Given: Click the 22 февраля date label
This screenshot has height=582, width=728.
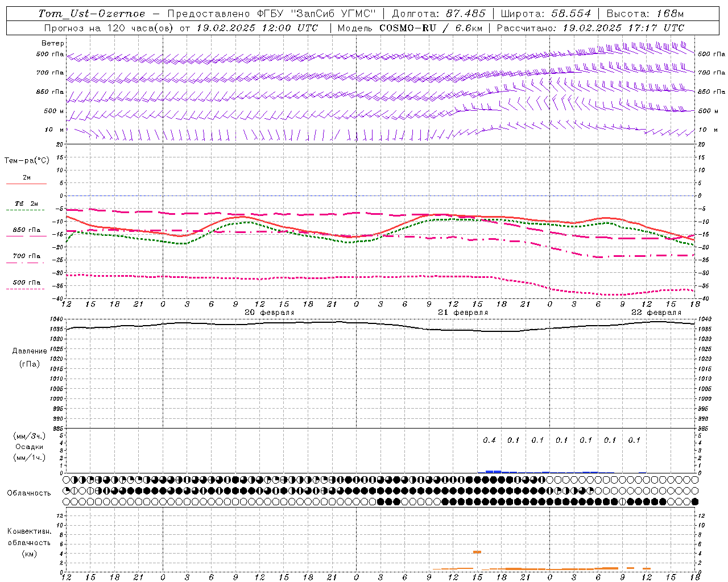Looking at the screenshot, I should pyautogui.click(x=656, y=313).
